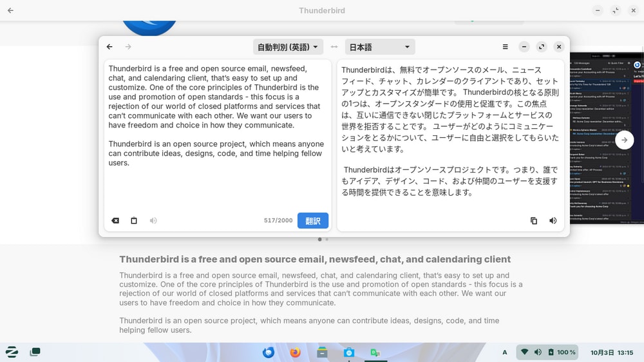Open the clock showing 10月3日 13:15

pos(611,352)
